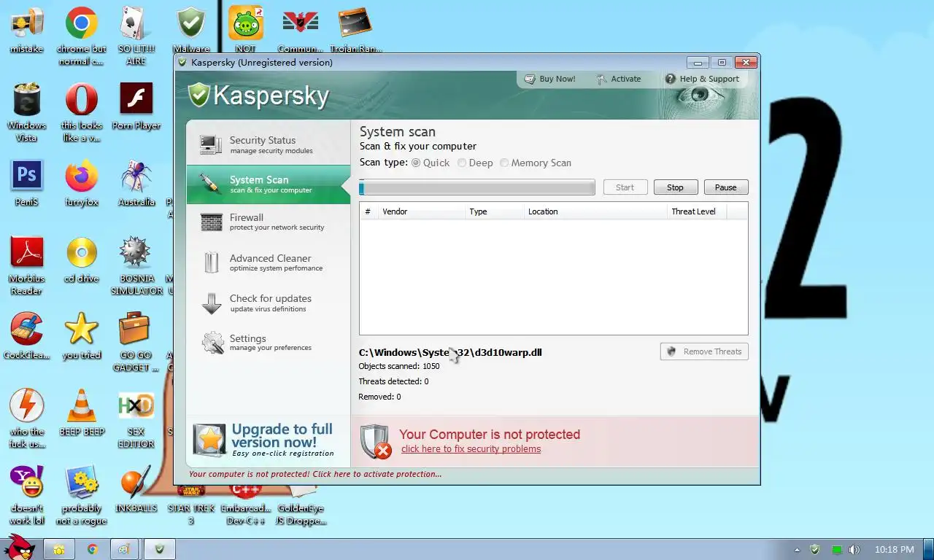Open the 'Australia' spider solitaire icon
Screen dimensions: 934x560
(136, 184)
